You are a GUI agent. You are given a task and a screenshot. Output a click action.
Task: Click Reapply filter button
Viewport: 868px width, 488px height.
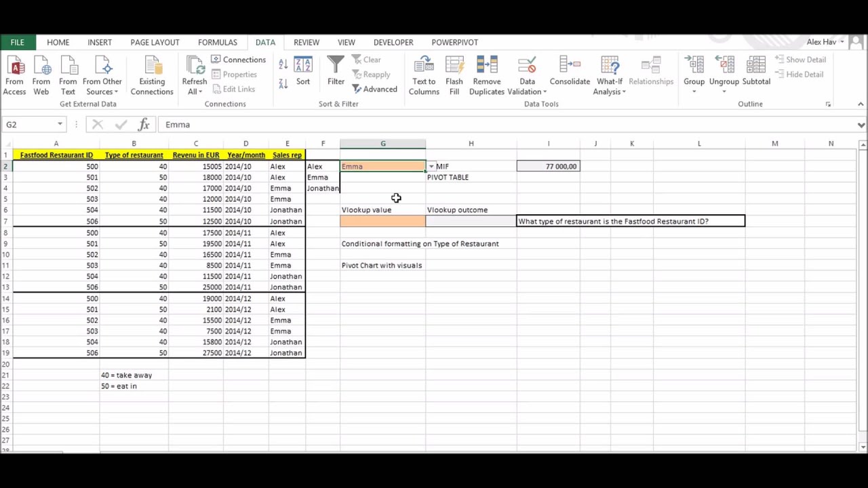[371, 75]
